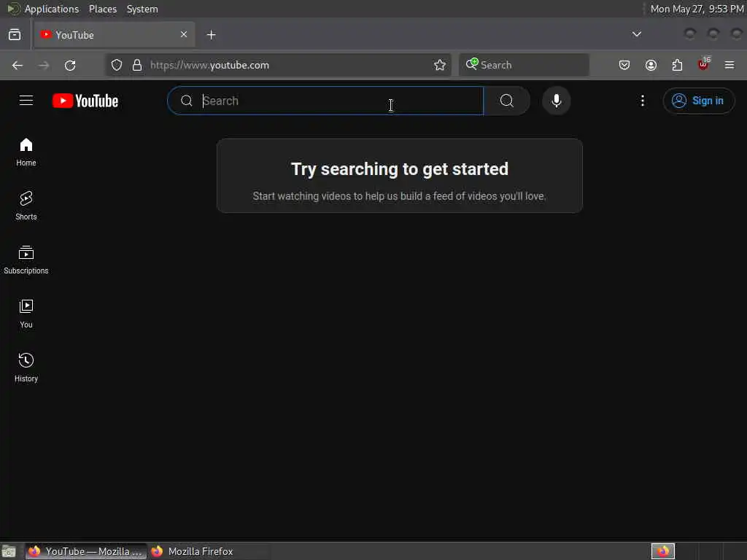
Task: Open the Pocket save icon
Action: 624,65
